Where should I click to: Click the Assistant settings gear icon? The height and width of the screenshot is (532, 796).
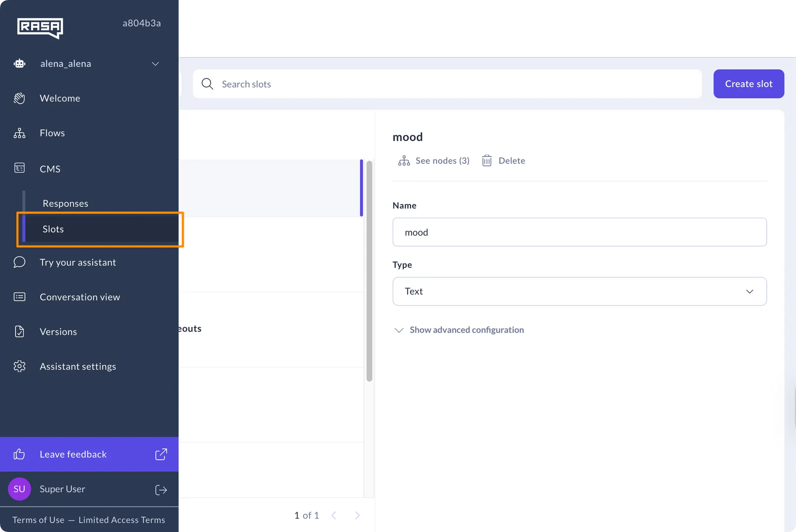[x=19, y=366]
